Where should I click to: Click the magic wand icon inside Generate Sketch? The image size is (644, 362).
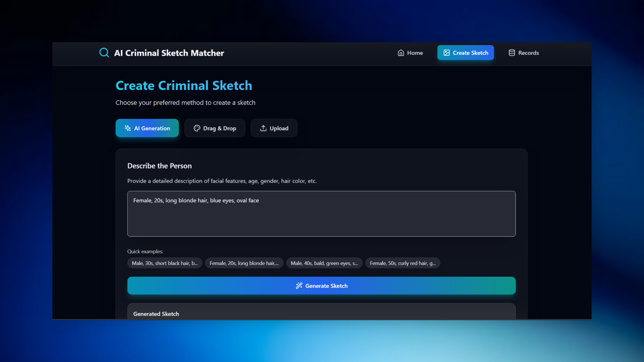[299, 286]
